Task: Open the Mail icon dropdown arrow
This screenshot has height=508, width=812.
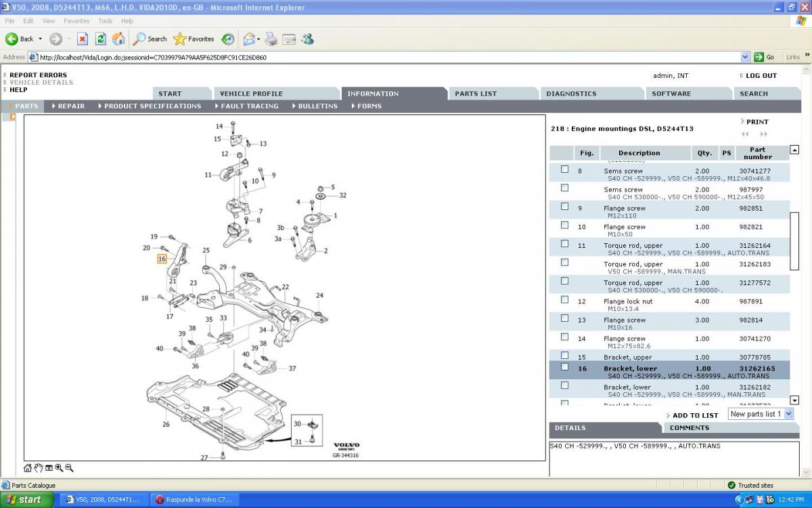Action: [x=258, y=39]
